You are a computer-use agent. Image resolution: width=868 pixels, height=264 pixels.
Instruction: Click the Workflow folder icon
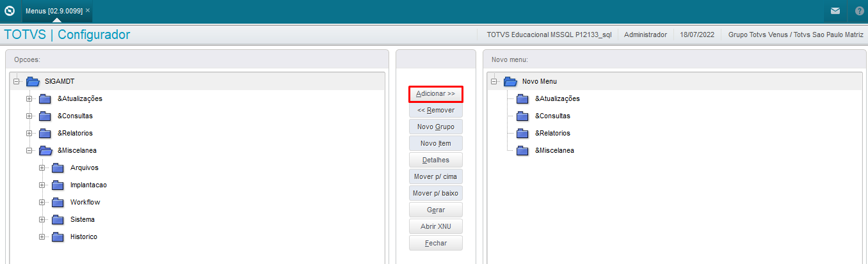pyautogui.click(x=58, y=202)
